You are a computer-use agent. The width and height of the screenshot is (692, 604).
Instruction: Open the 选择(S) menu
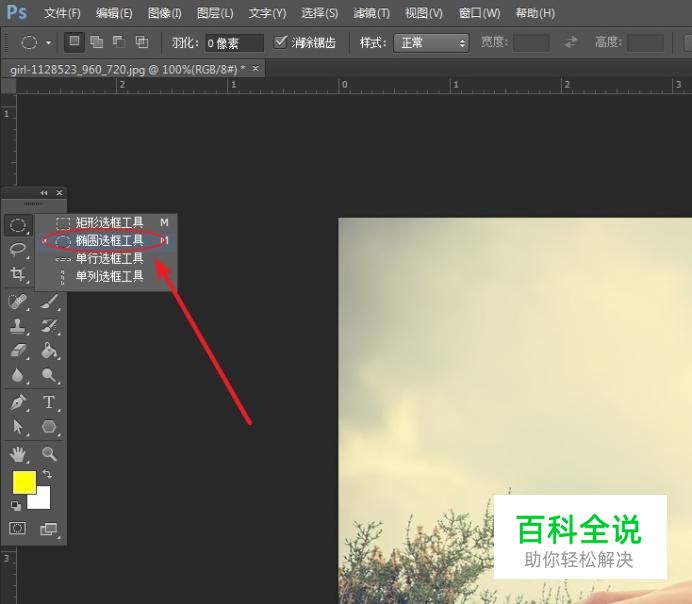[x=320, y=13]
